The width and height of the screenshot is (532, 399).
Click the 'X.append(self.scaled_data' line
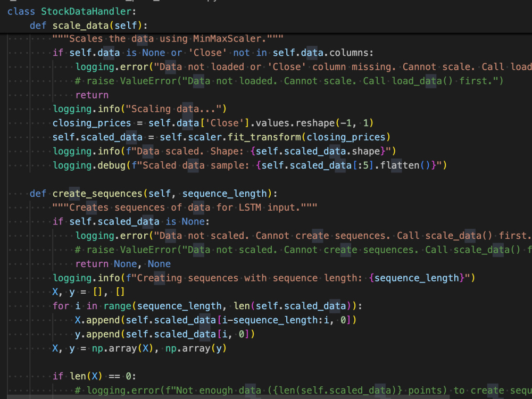coord(216,320)
